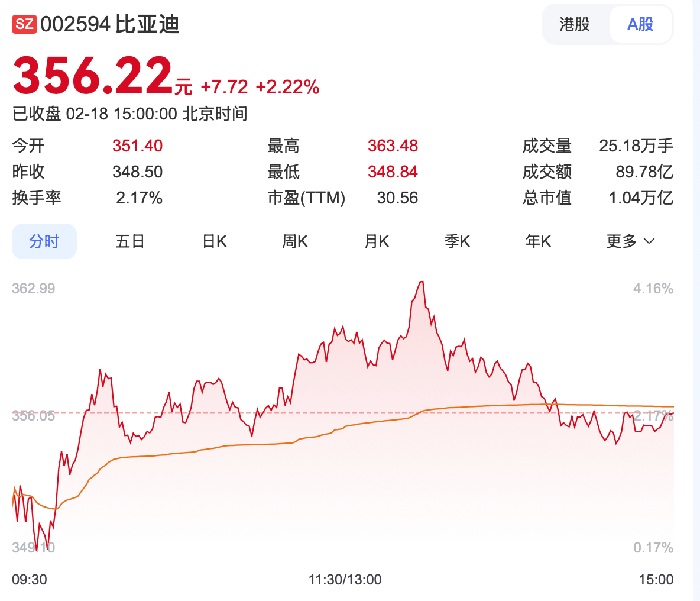Click the 总市值 label
This screenshot has height=601, width=700.
coord(547,198)
